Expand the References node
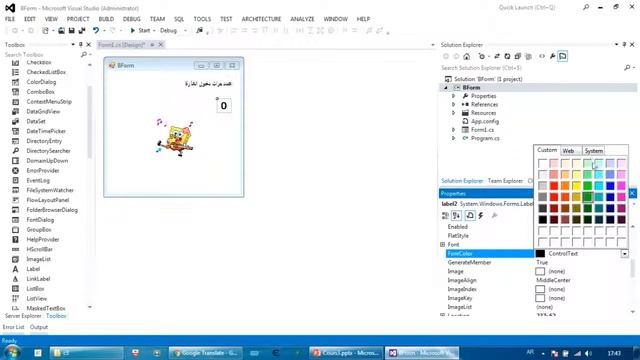Viewport: 640px width, 360px height. [453, 104]
